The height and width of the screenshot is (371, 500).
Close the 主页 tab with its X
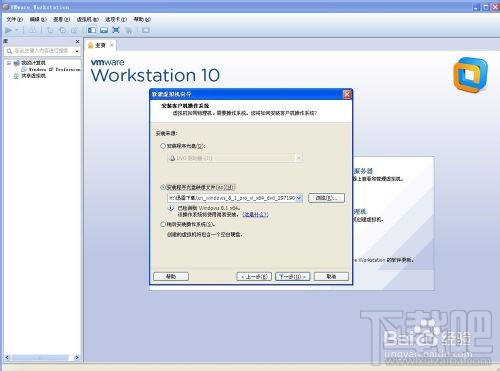(x=112, y=45)
